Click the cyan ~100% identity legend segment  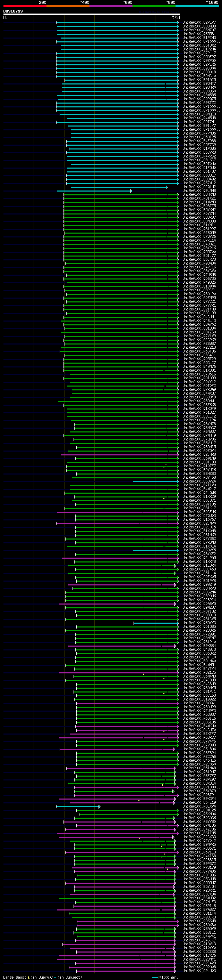pos(197,6)
